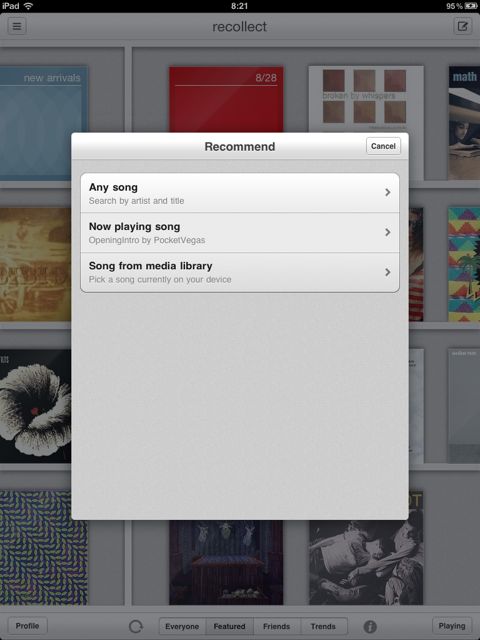This screenshot has width=480, height=640.
Task: Tap the Wi-Fi icon in status bar
Action: (x=28, y=6)
